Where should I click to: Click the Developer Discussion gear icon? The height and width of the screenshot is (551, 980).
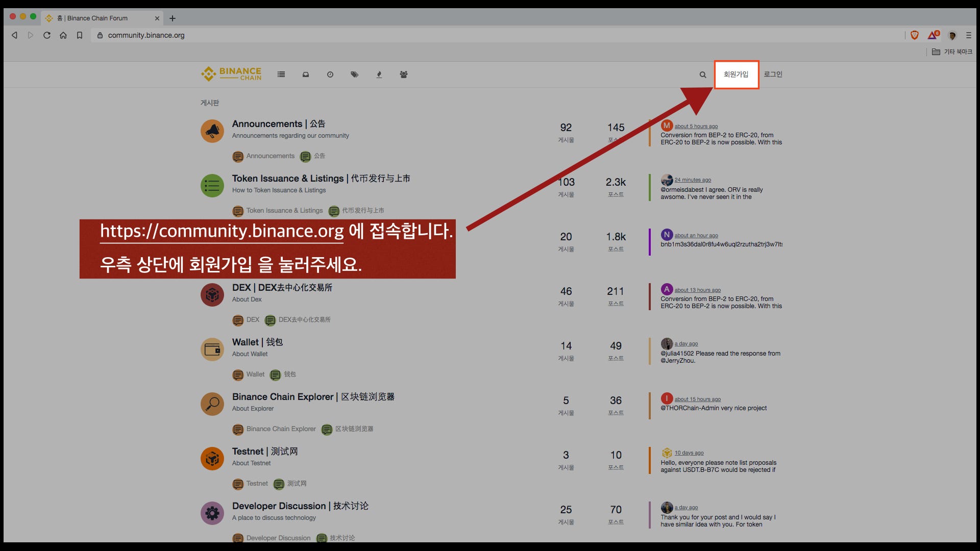click(x=212, y=513)
